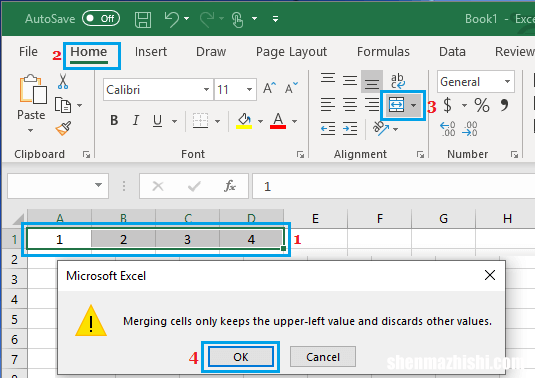The image size is (535, 378).
Task: Open the Font dialog launcher
Action: pyautogui.click(x=300, y=155)
